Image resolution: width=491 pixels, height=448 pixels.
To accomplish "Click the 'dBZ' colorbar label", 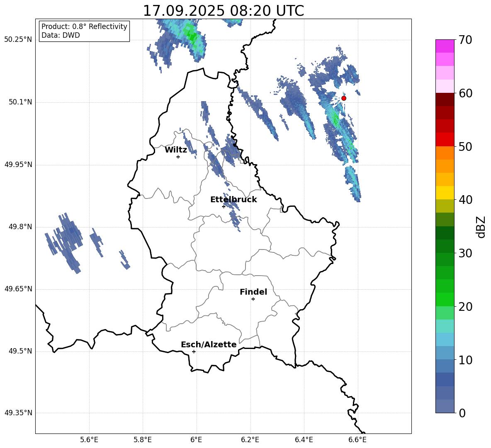I will 481,227.
